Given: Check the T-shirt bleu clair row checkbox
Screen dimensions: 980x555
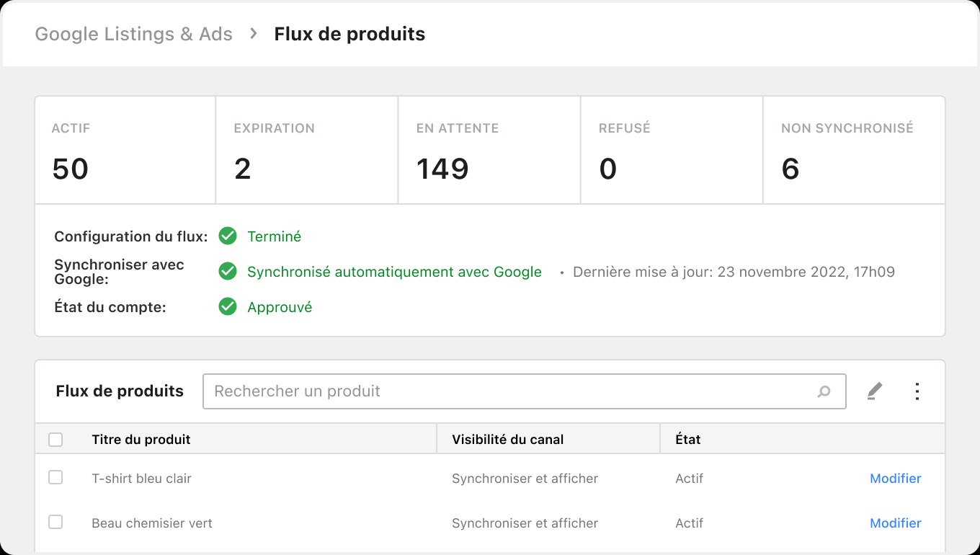Looking at the screenshot, I should 55,477.
